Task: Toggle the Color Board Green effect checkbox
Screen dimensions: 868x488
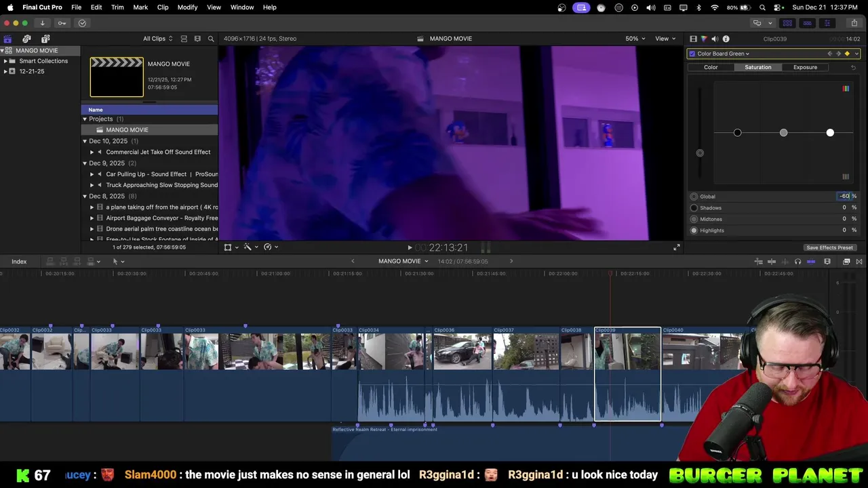Action: tap(692, 54)
